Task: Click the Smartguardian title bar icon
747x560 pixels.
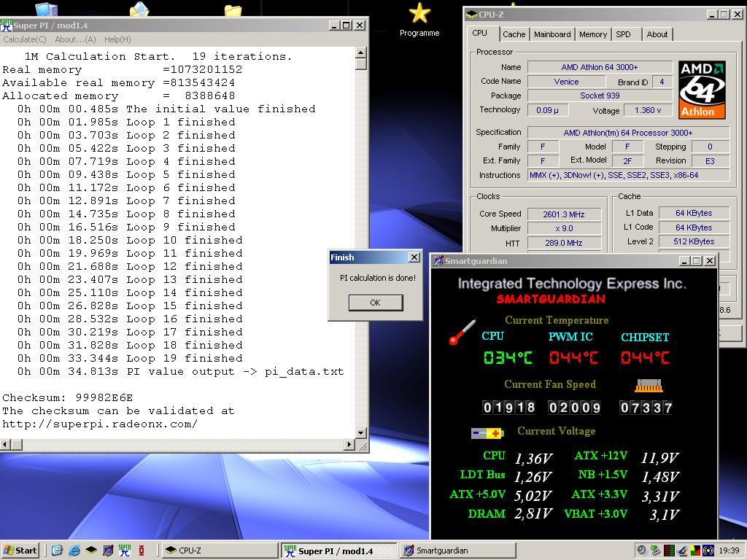Action: click(438, 261)
